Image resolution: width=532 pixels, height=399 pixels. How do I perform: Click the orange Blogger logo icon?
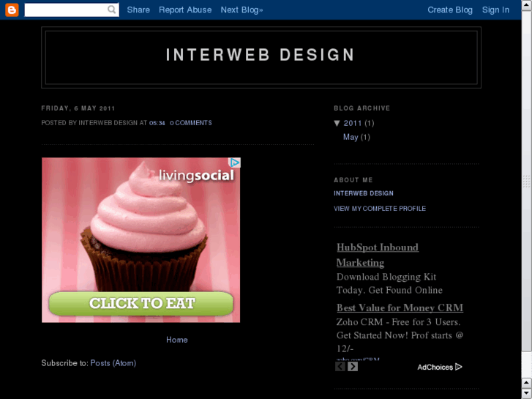click(12, 10)
